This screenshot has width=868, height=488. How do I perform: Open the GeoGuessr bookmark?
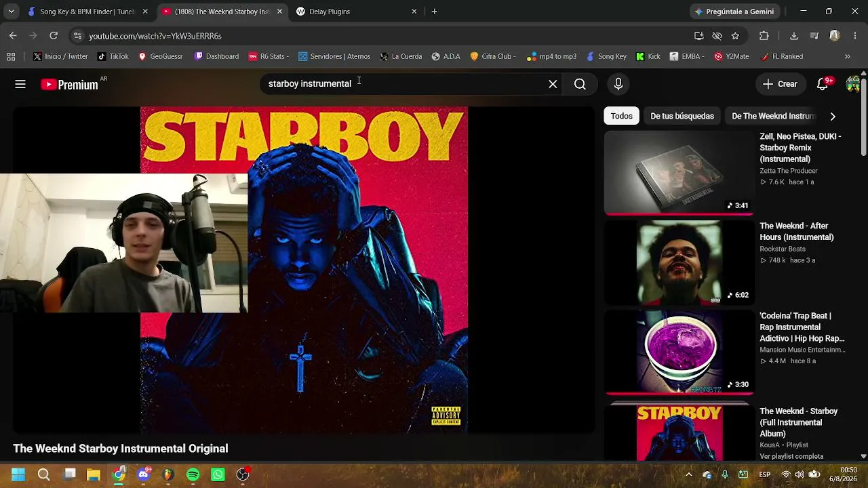160,56
